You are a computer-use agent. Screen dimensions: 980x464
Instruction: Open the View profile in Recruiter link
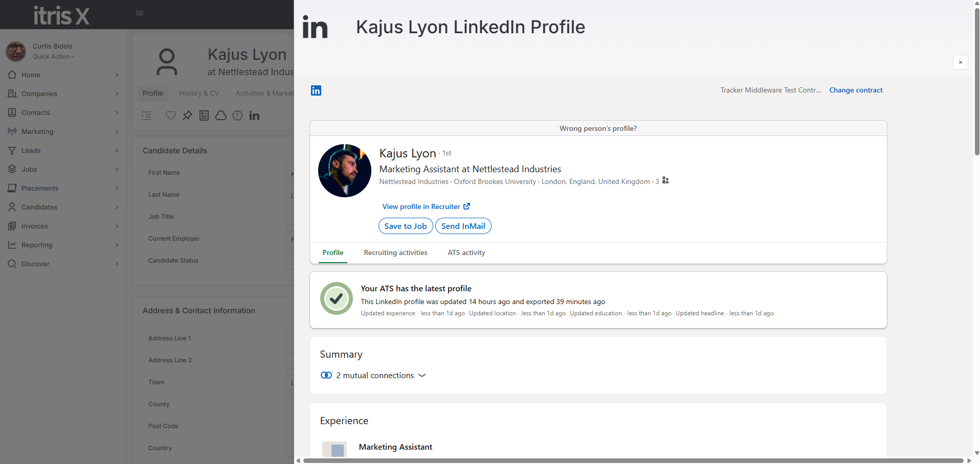[426, 206]
